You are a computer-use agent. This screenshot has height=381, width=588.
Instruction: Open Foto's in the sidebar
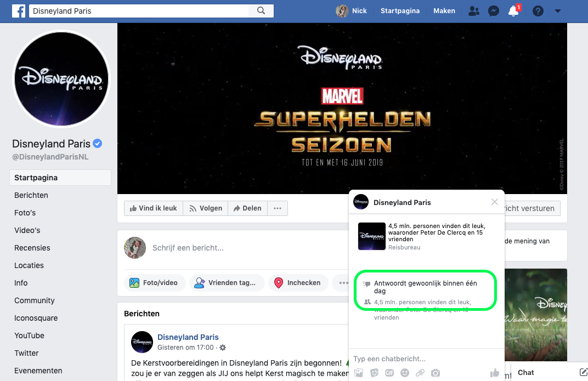click(25, 213)
